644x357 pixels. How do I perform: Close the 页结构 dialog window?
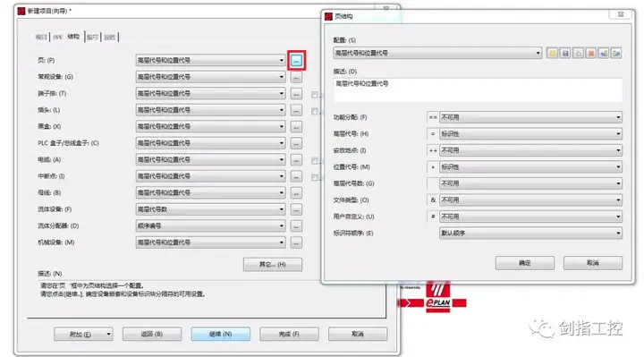pyautogui.click(x=621, y=14)
